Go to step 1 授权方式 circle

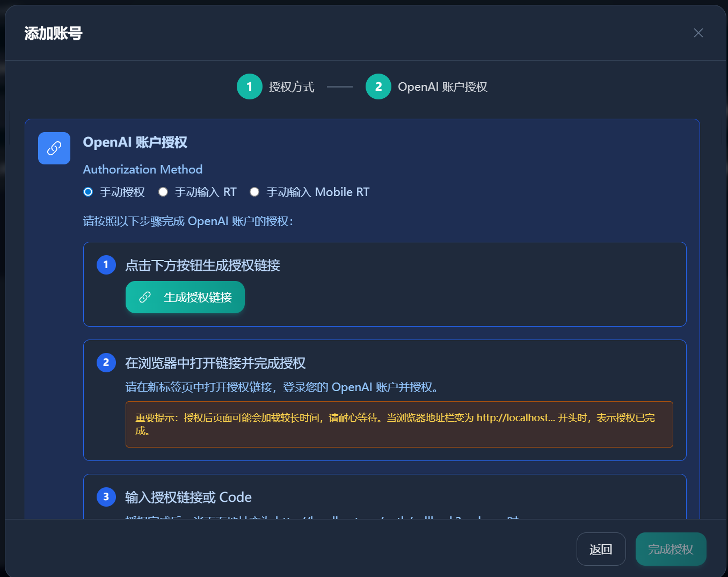click(x=250, y=86)
